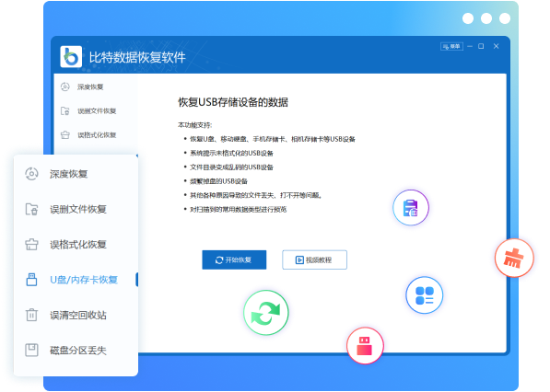
Task: Click the USB icon beside U盘/内存卡恢复
Action: [x=31, y=280]
